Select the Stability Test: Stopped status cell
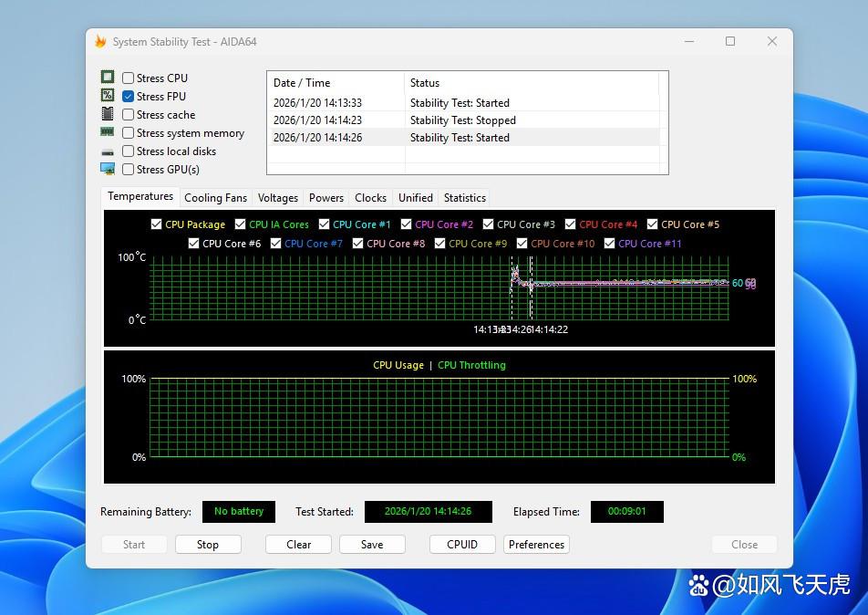This screenshot has width=868, height=615. (x=463, y=120)
